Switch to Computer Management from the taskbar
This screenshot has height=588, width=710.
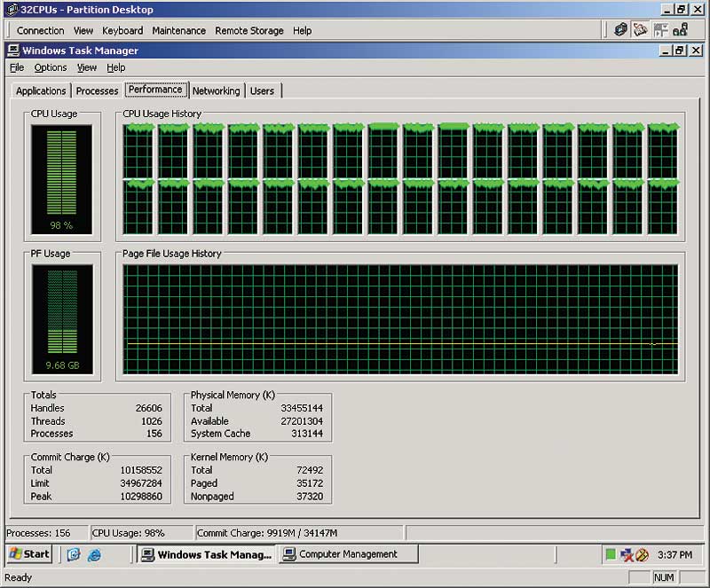pyautogui.click(x=348, y=554)
